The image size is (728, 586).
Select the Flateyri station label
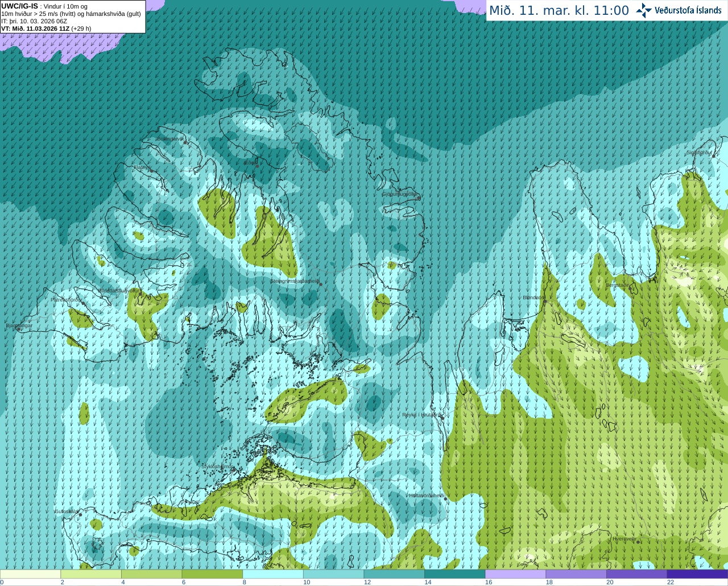tap(142, 167)
